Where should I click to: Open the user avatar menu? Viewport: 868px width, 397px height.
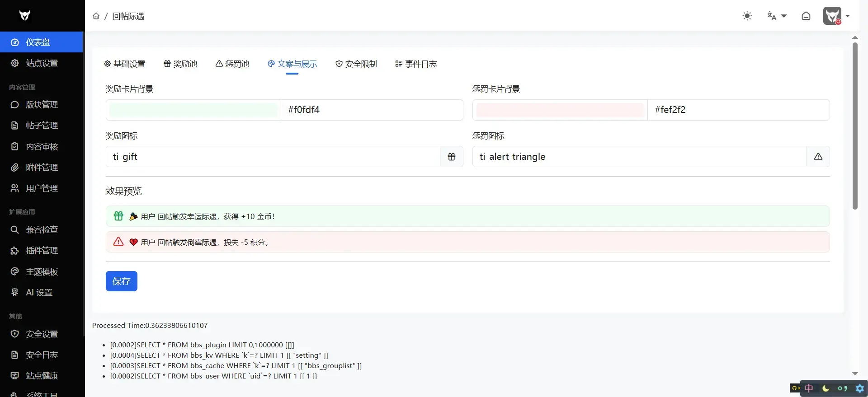tap(836, 16)
